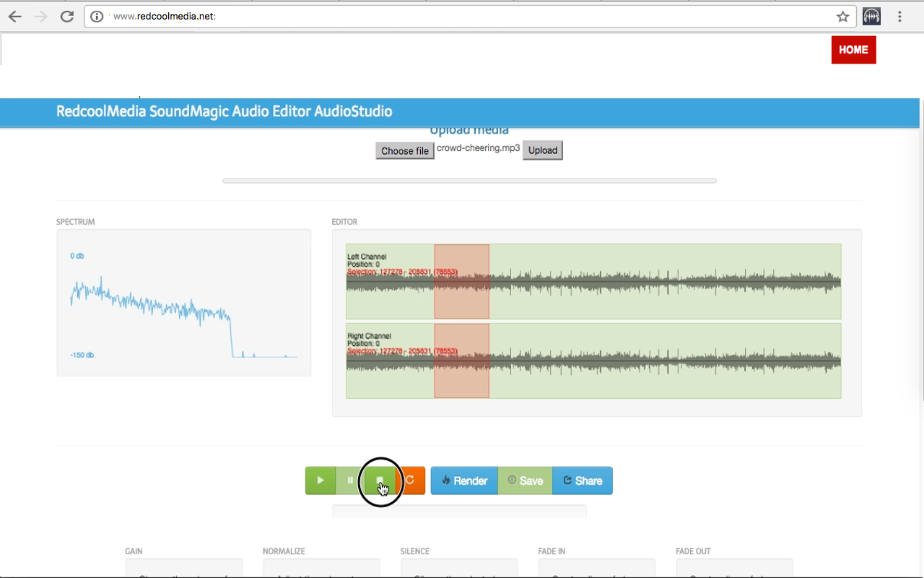Click the upload progress bar
Viewport: 924px width, 578px height.
click(x=469, y=181)
